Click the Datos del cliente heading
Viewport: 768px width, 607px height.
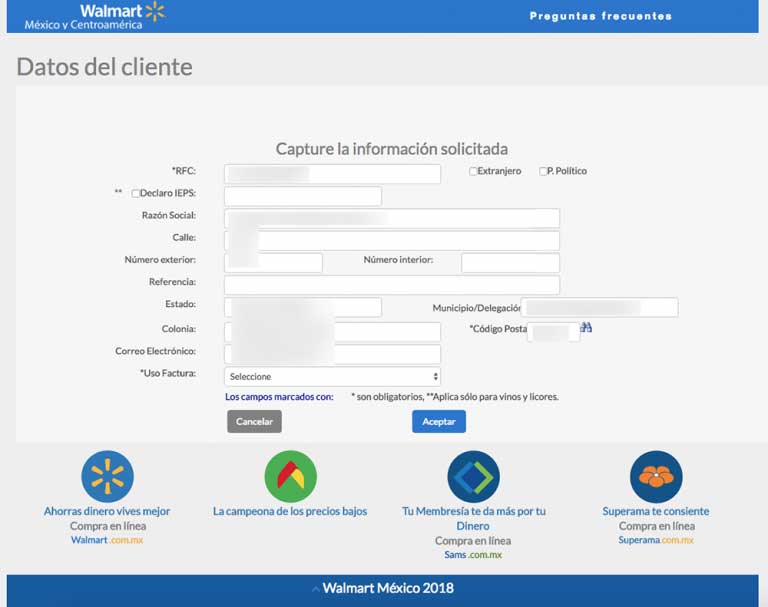(x=104, y=67)
